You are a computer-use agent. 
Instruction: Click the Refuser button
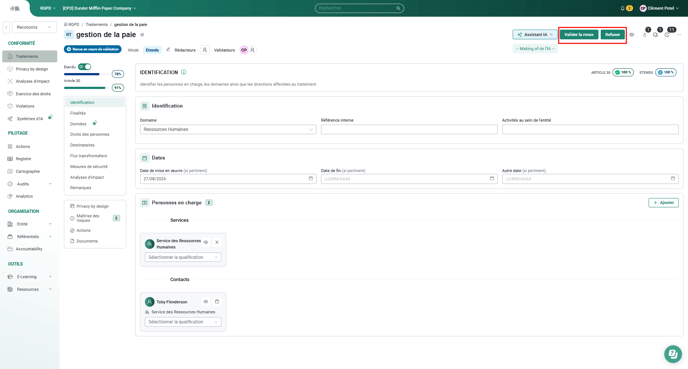click(x=613, y=35)
